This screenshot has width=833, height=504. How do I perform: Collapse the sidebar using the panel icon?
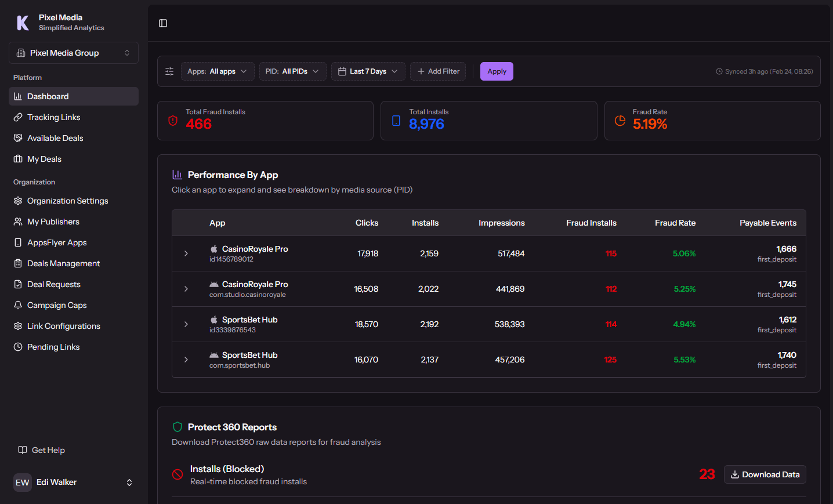pyautogui.click(x=162, y=23)
